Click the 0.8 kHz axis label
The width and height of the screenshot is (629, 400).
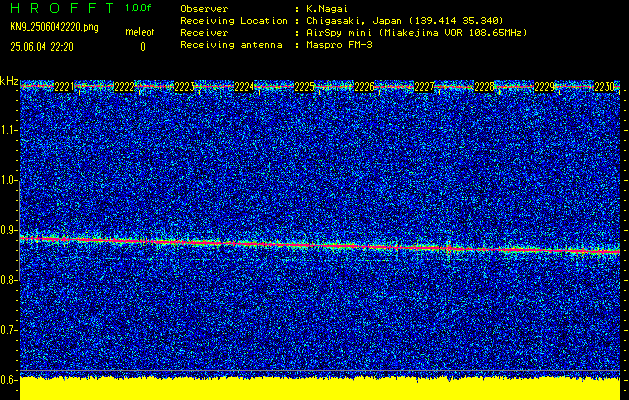[x=8, y=280]
